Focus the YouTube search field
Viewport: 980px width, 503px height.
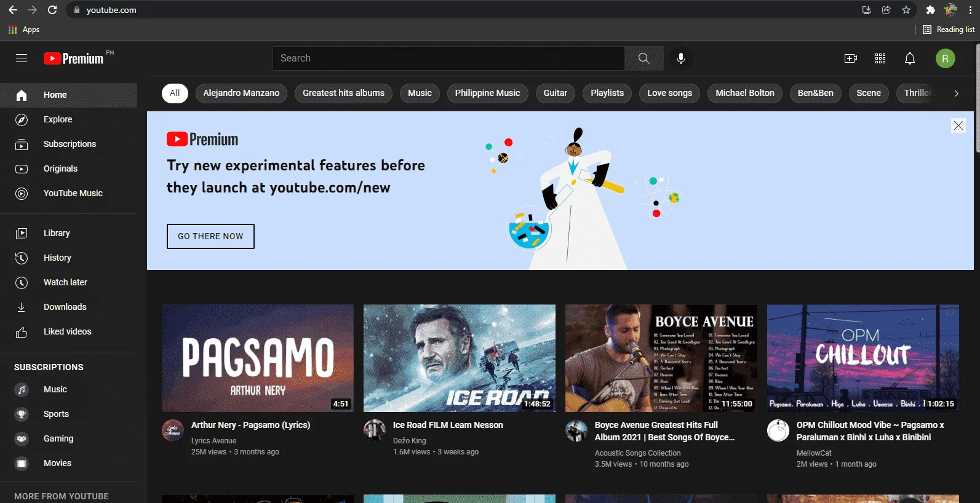[448, 58]
